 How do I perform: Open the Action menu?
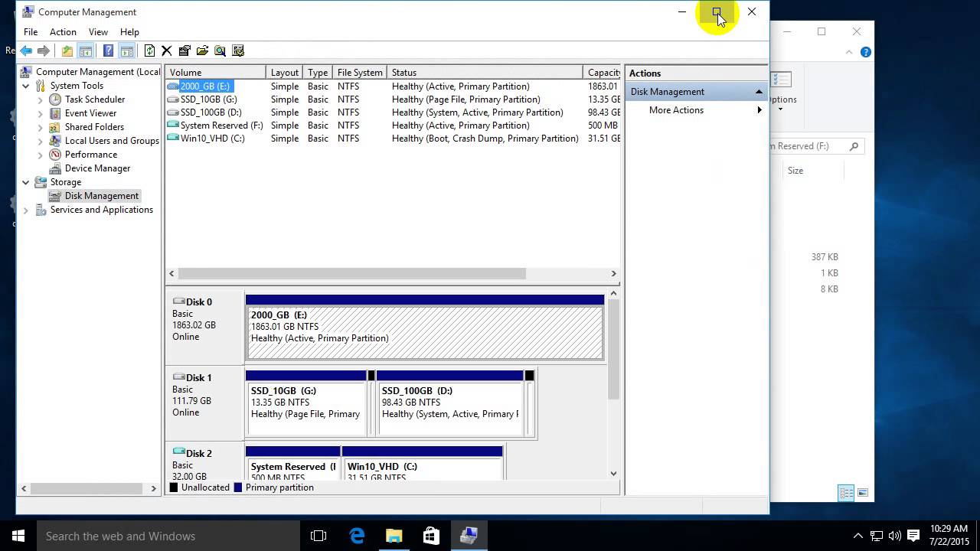click(63, 32)
